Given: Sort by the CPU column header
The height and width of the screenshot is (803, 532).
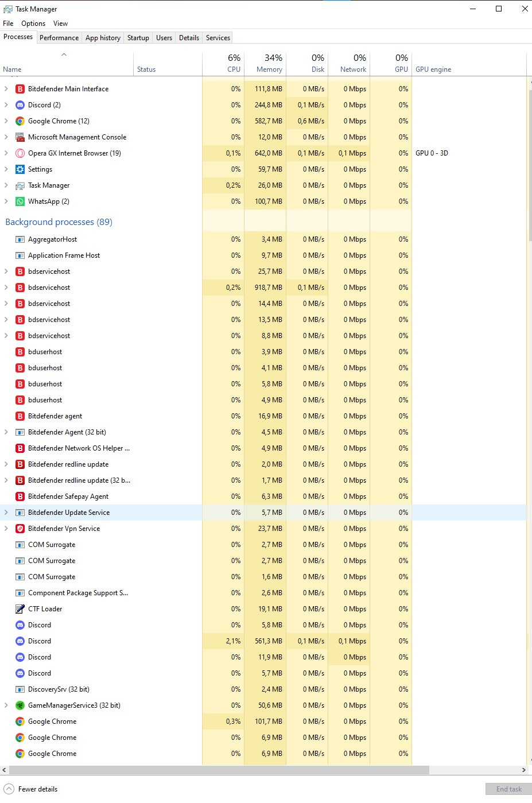Looking at the screenshot, I should (223, 64).
